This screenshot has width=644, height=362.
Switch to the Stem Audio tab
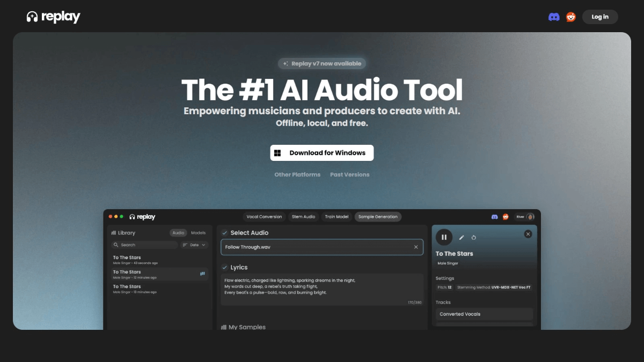[x=303, y=217]
